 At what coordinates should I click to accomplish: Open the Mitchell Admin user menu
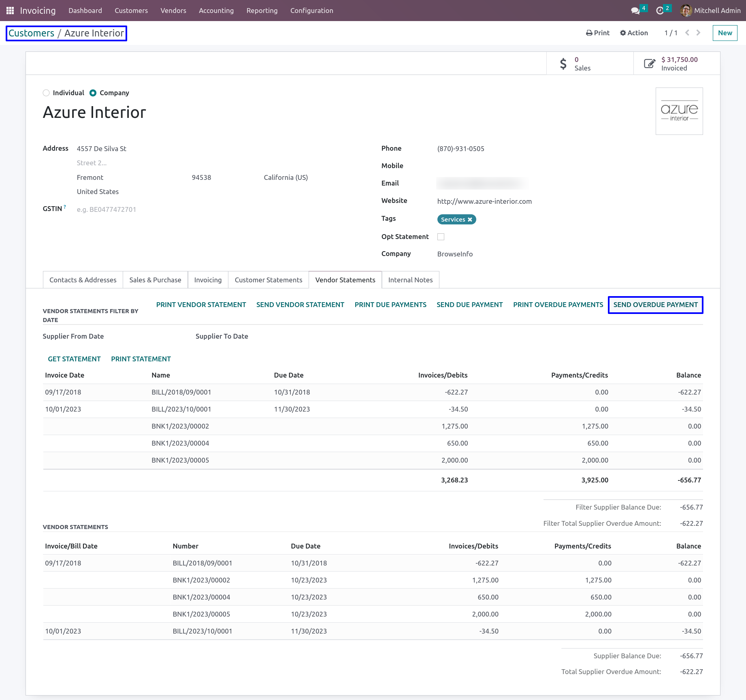(x=710, y=11)
